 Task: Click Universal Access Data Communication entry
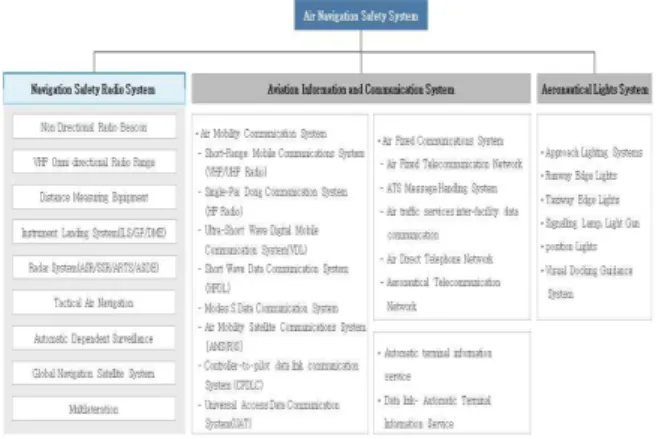coord(269,414)
